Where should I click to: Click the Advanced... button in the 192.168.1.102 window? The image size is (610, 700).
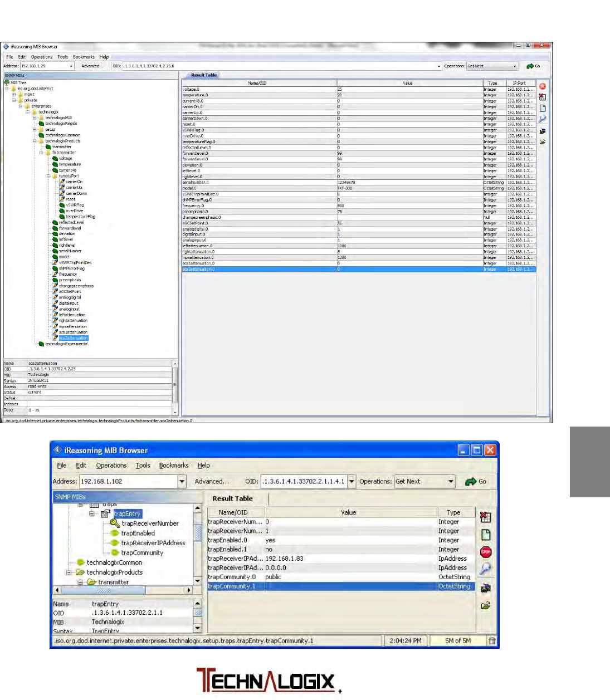[212, 482]
